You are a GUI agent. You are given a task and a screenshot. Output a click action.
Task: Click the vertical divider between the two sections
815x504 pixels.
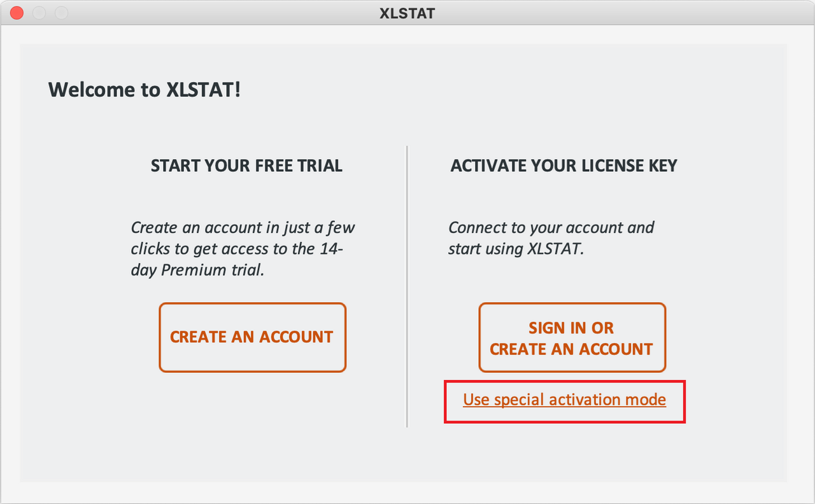(x=407, y=286)
